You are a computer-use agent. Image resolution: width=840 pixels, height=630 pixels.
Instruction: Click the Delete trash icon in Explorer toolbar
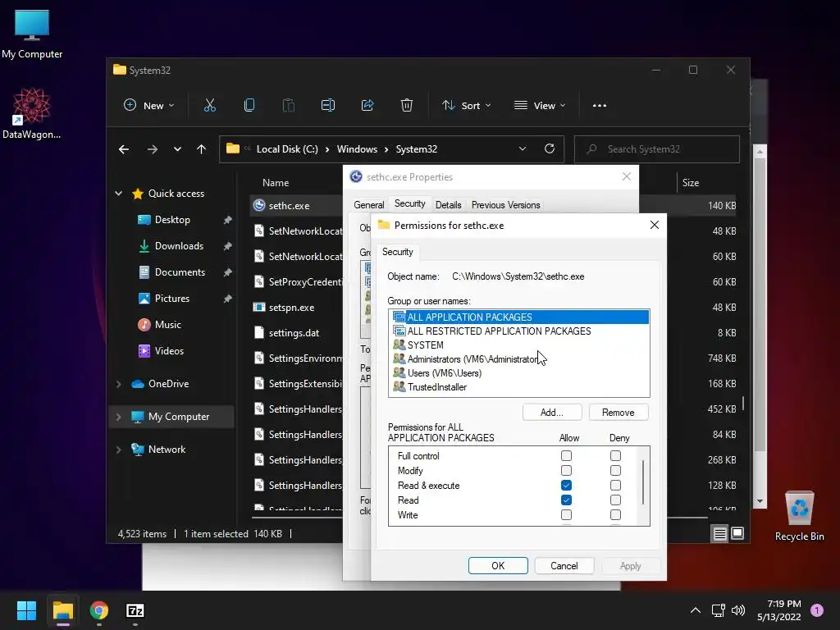point(407,106)
